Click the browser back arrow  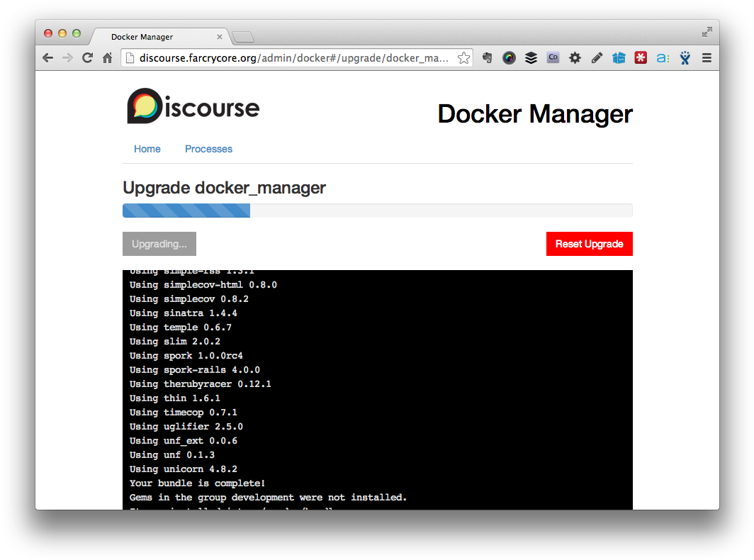coord(47,58)
